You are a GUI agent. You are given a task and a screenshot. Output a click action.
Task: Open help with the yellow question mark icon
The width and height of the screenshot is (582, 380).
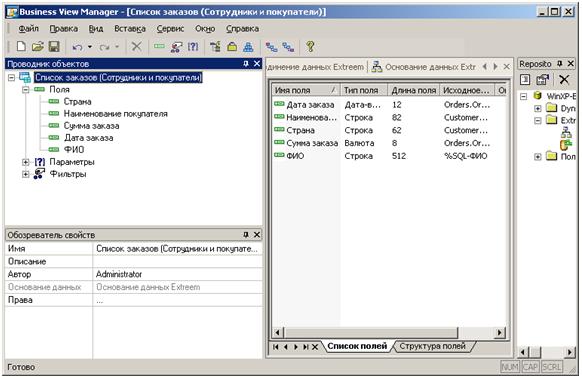(310, 47)
